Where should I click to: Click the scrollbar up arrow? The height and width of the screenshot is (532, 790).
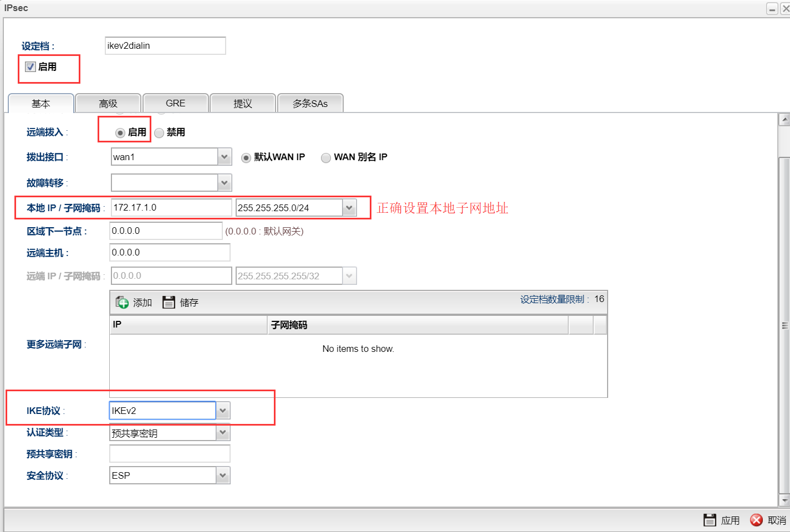tap(784, 119)
